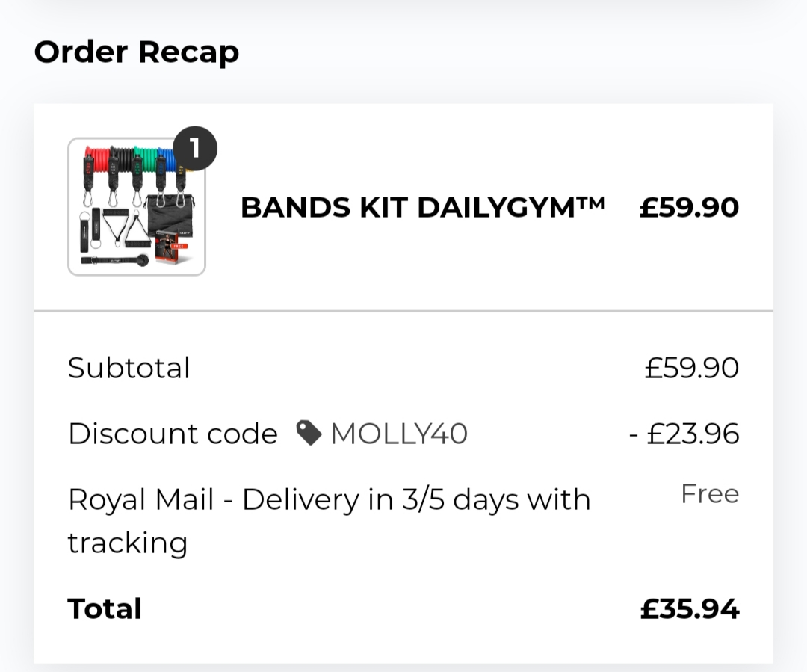Click the Subtotal label
This screenshot has height=672, width=807.
pyautogui.click(x=129, y=368)
